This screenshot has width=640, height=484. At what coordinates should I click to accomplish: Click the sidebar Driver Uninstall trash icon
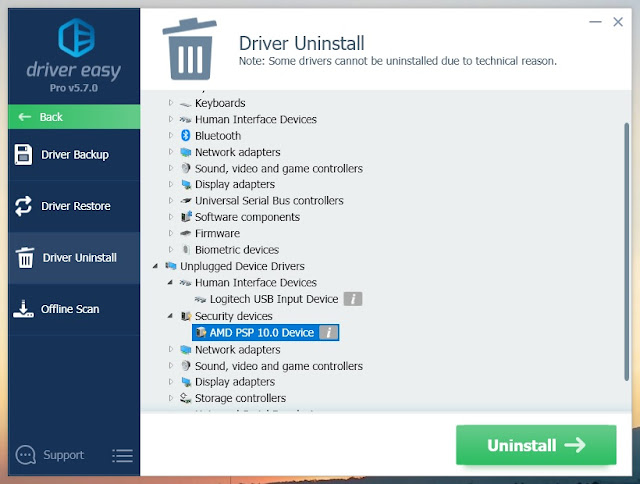click(25, 258)
